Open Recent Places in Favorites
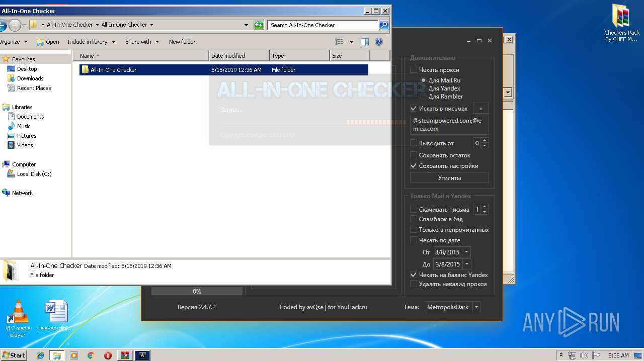 point(34,88)
